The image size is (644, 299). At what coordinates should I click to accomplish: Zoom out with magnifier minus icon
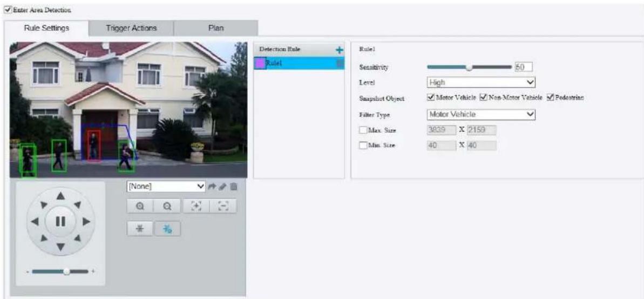pyautogui.click(x=167, y=207)
